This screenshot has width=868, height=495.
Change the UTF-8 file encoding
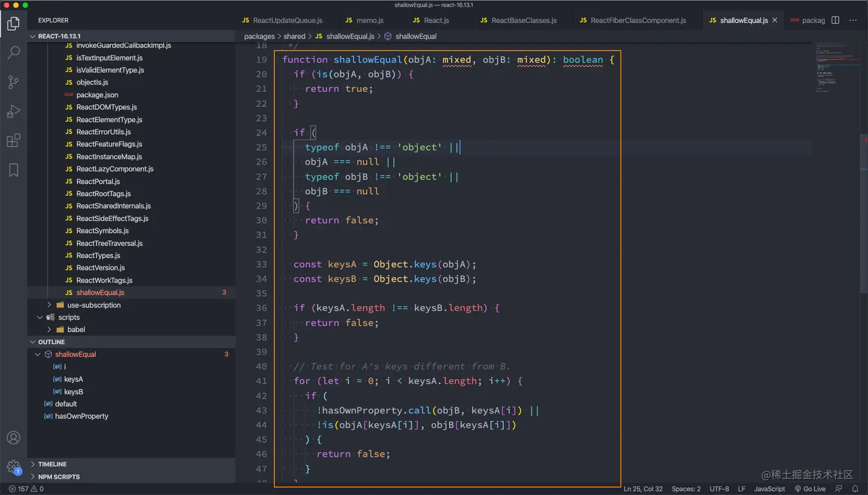[719, 489]
